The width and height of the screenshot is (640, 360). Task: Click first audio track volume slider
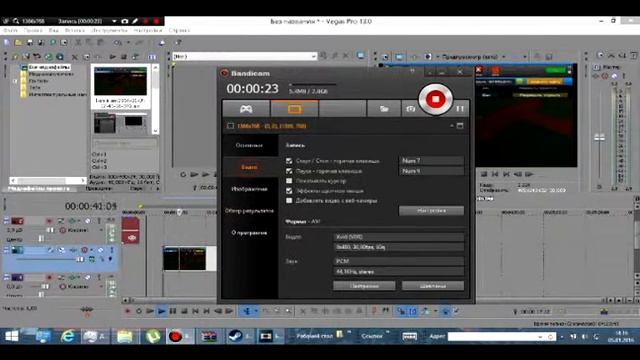(x=50, y=230)
